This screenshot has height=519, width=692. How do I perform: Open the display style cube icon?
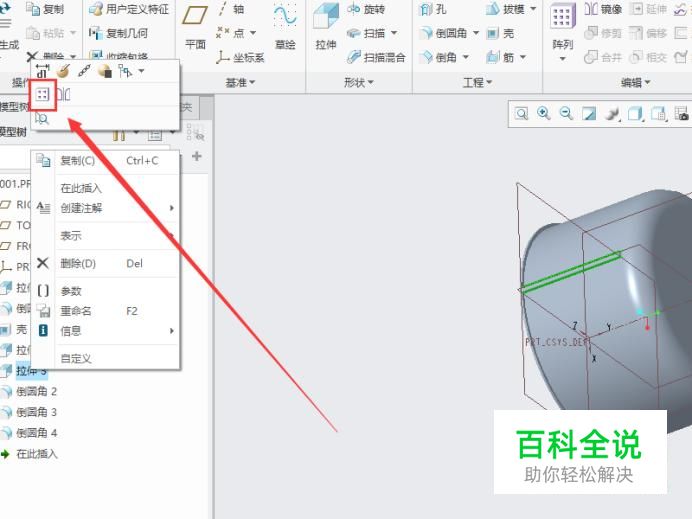635,114
